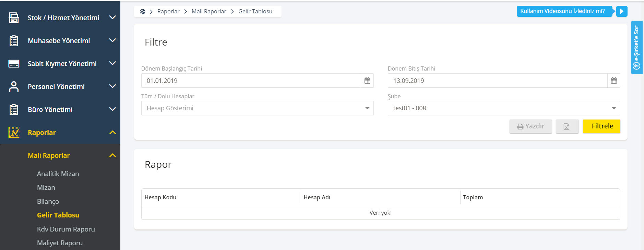Click the Filtre heading
This screenshot has height=250, width=644.
pyautogui.click(x=156, y=42)
